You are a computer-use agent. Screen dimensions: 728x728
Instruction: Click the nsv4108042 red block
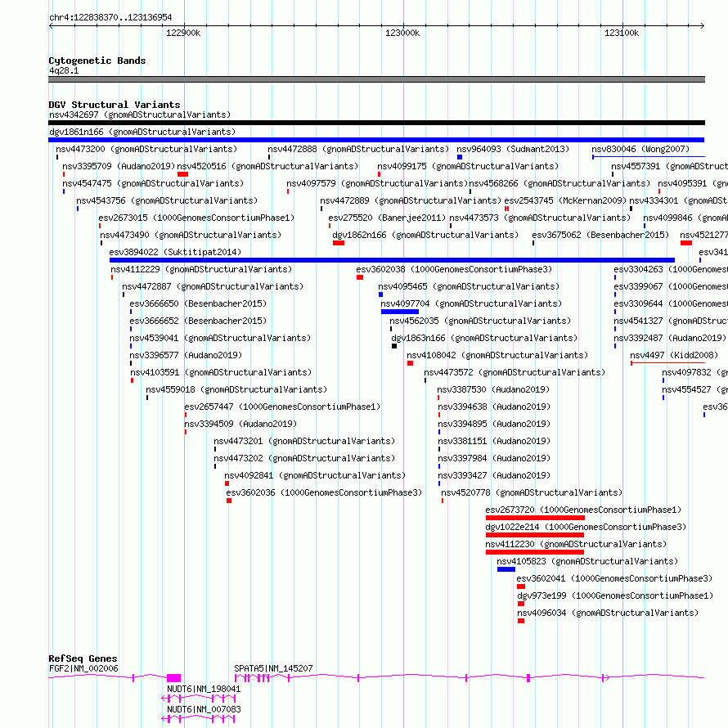pos(410,363)
